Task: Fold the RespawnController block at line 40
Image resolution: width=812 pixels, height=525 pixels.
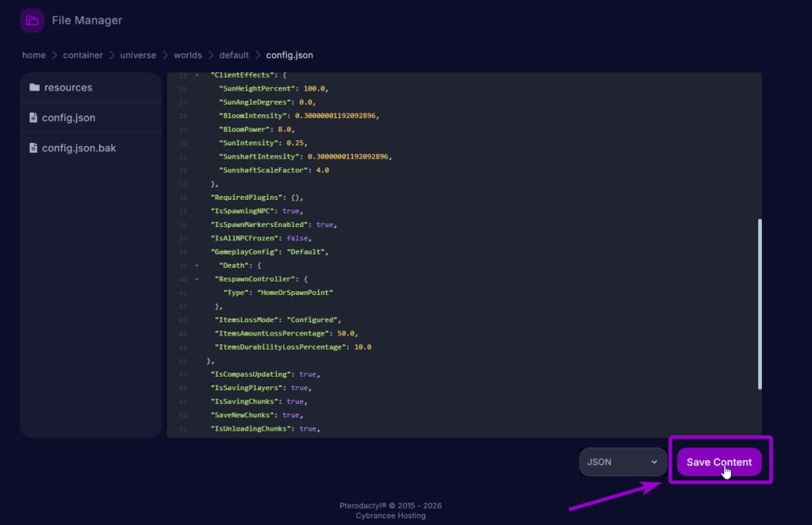Action: pos(197,279)
